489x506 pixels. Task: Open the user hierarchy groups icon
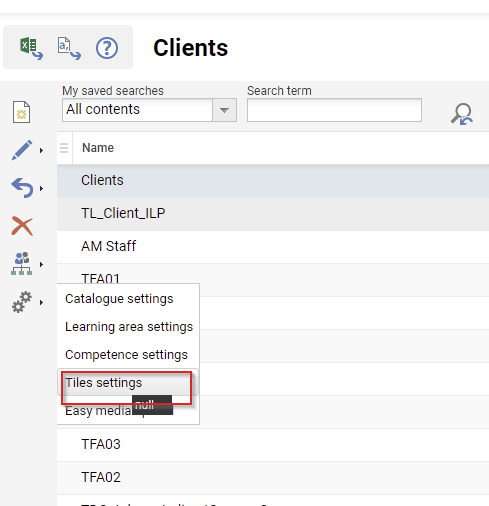(22, 264)
